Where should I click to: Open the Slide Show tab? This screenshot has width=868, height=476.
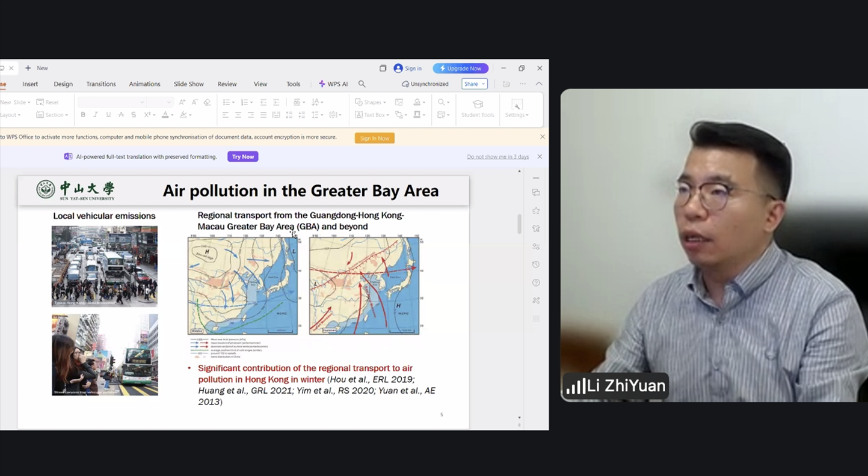188,84
